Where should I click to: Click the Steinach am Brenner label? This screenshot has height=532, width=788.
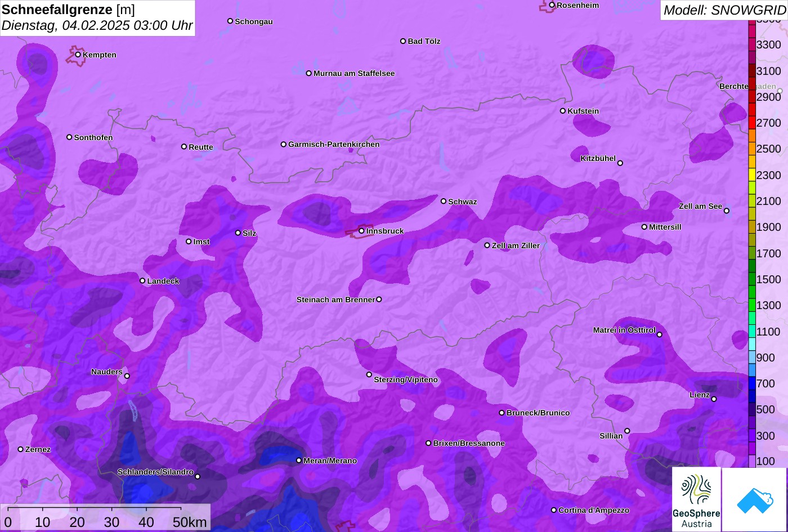335,299
